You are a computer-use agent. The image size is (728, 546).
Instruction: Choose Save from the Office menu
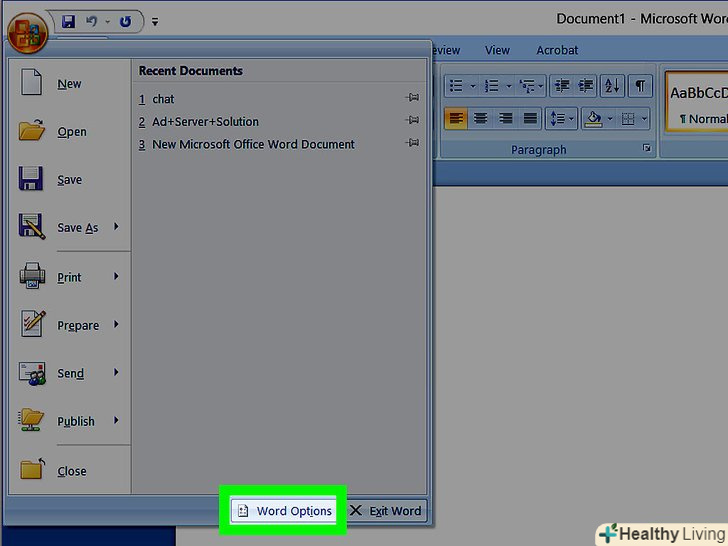click(70, 179)
